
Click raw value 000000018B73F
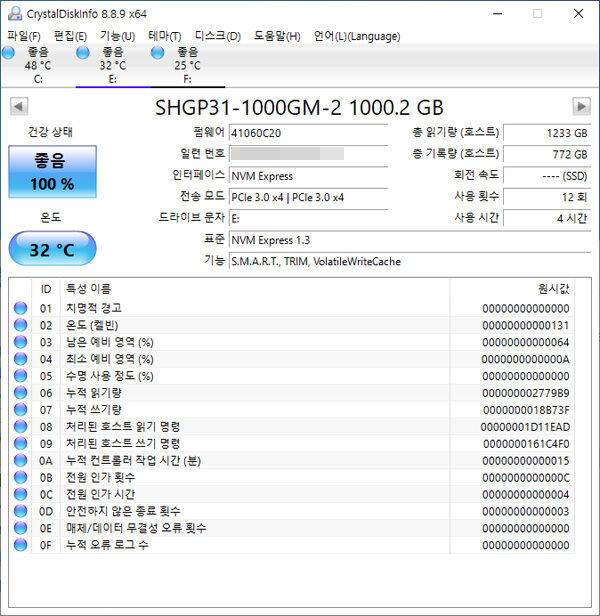coord(526,410)
